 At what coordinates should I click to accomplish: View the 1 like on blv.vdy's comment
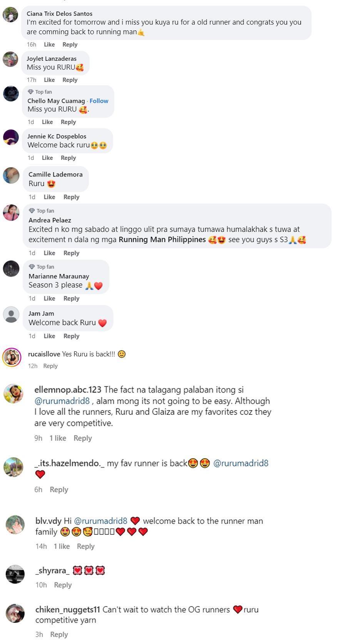(62, 546)
